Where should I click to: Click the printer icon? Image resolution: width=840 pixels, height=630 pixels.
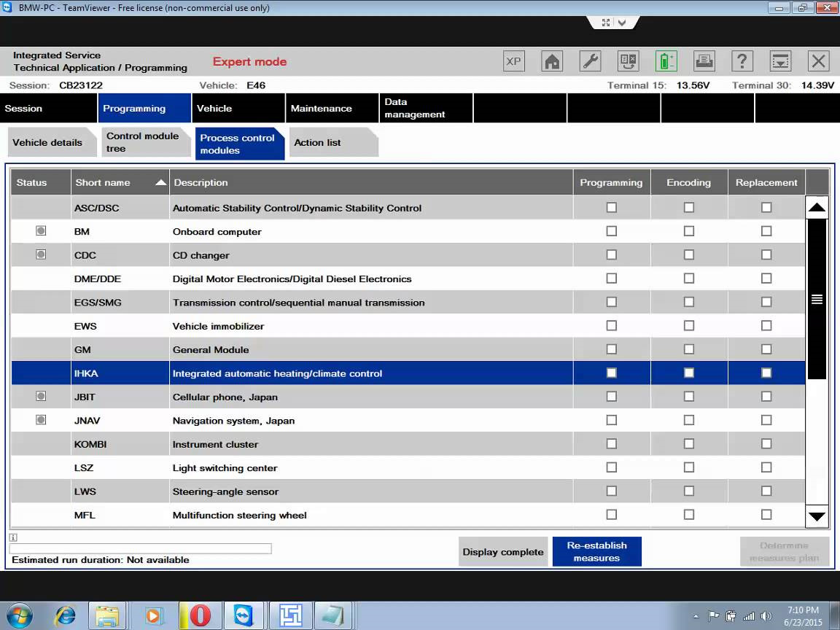[x=704, y=61]
